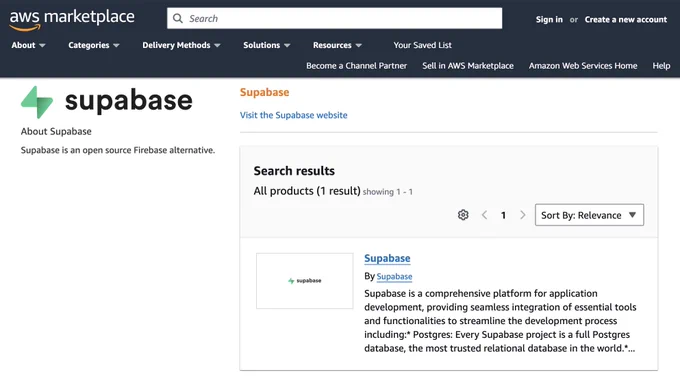
Task: Open the Help page
Action: point(661,66)
